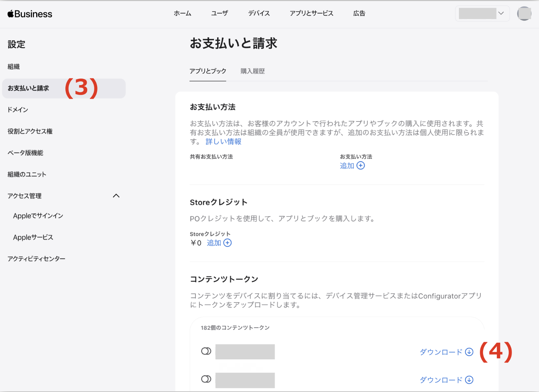Click the ¥0 Store credit value
The image size is (539, 392).
pos(196,243)
